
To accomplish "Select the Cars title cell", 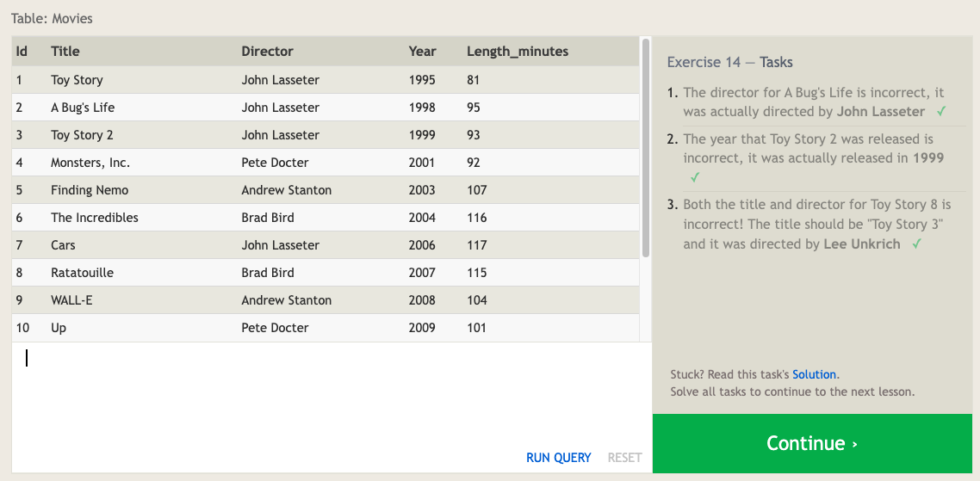I will [63, 245].
